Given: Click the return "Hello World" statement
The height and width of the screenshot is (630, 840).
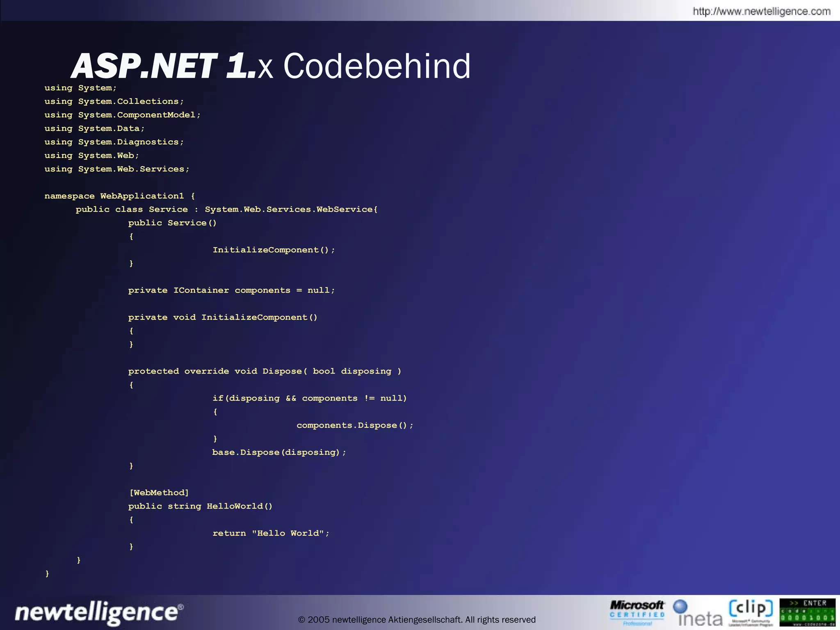Looking at the screenshot, I should point(271,533).
